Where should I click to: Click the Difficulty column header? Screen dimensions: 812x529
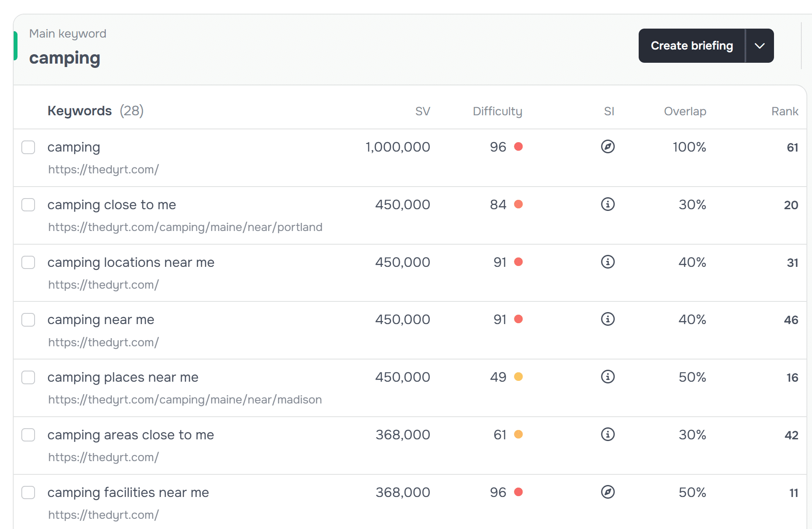[x=497, y=111]
